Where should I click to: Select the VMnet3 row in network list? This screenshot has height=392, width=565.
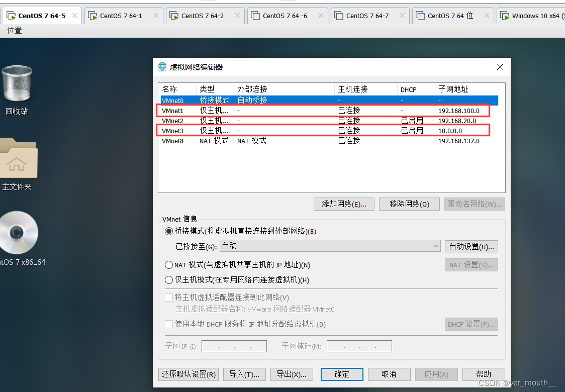pos(329,131)
